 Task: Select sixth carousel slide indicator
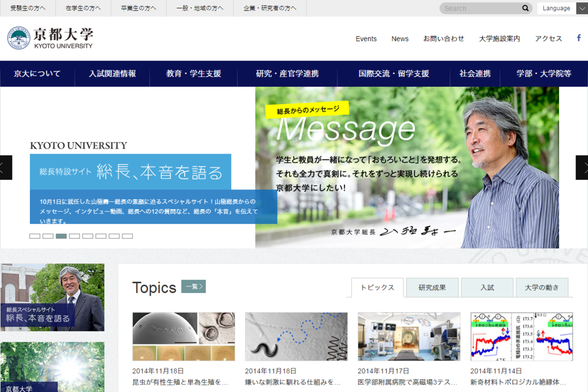coord(101,236)
